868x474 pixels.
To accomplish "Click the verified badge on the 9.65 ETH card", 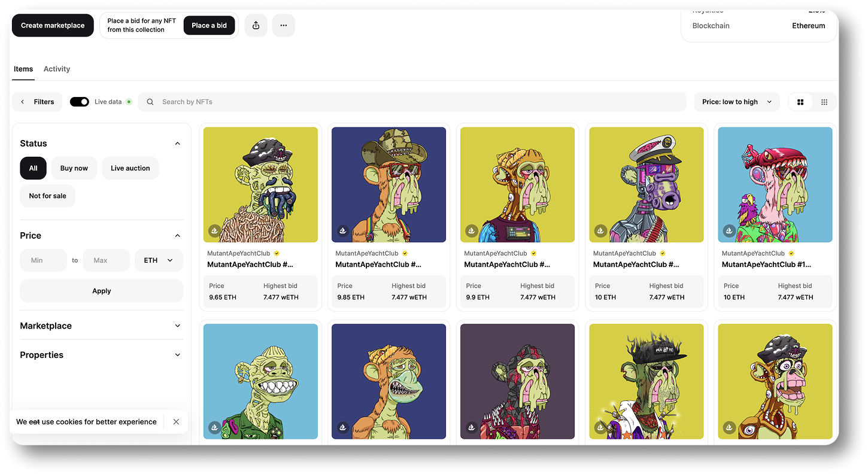I will pyautogui.click(x=277, y=253).
